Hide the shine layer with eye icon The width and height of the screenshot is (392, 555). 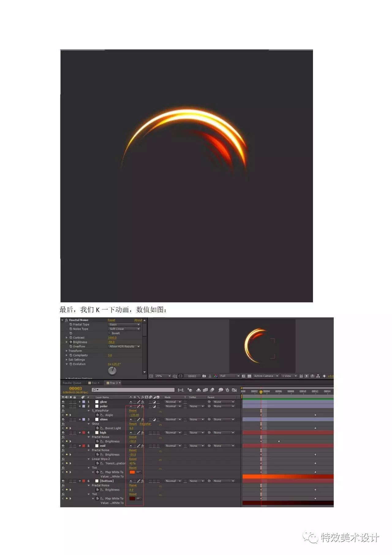point(63,419)
